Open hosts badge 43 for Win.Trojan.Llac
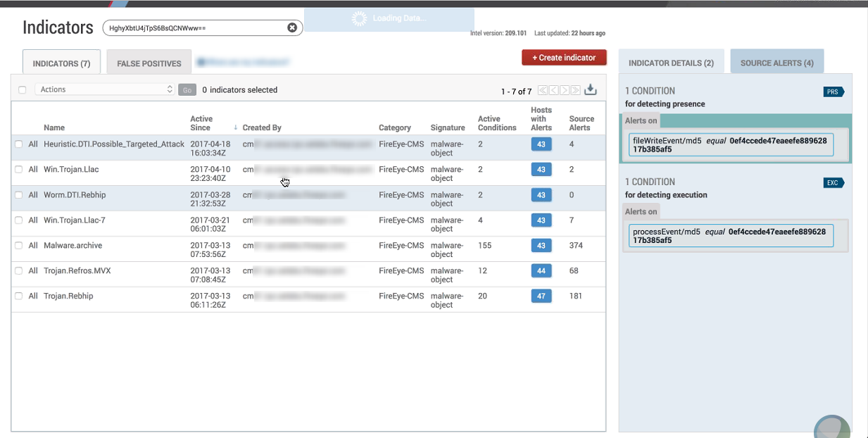This screenshot has width=868, height=438. tap(541, 170)
